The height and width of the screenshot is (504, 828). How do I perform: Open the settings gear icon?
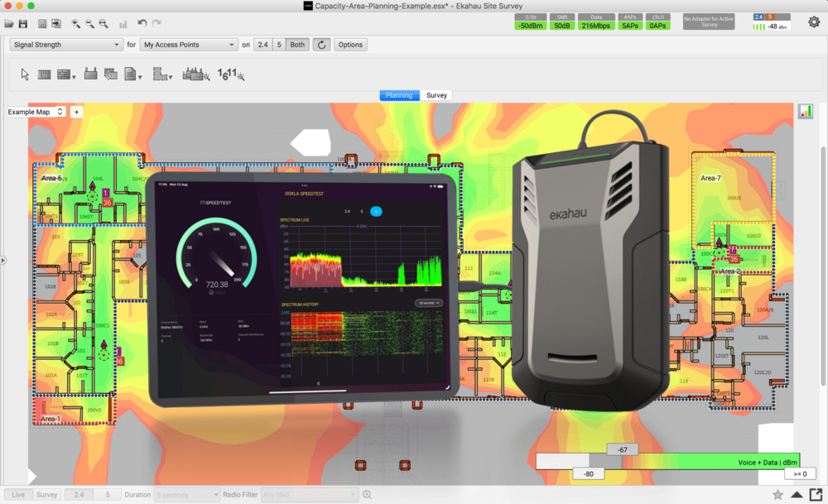click(x=814, y=22)
